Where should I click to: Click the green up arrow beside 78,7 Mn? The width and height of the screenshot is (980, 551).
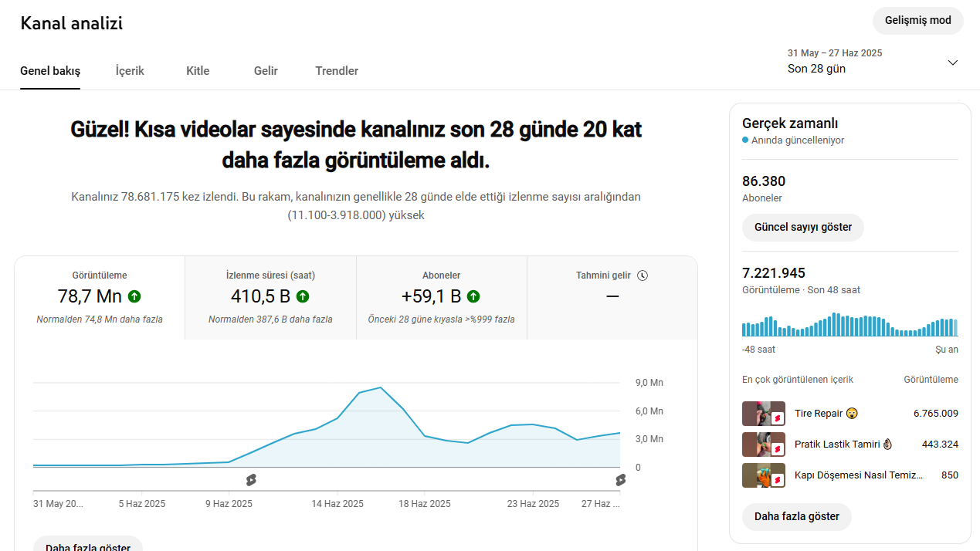134,296
